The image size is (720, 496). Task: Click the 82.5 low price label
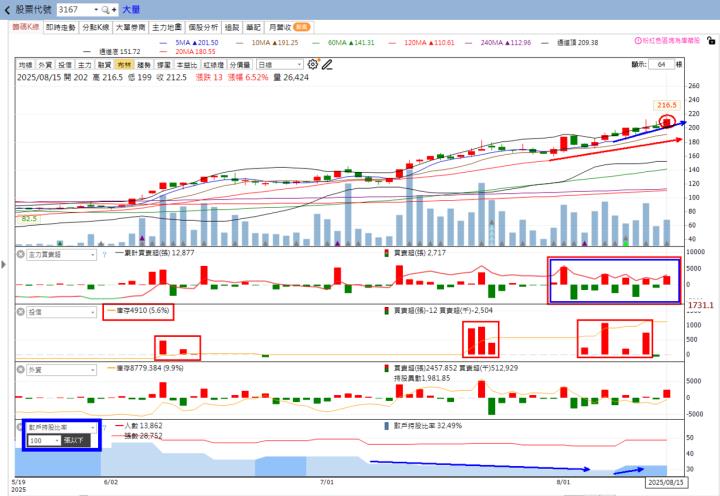click(x=28, y=219)
